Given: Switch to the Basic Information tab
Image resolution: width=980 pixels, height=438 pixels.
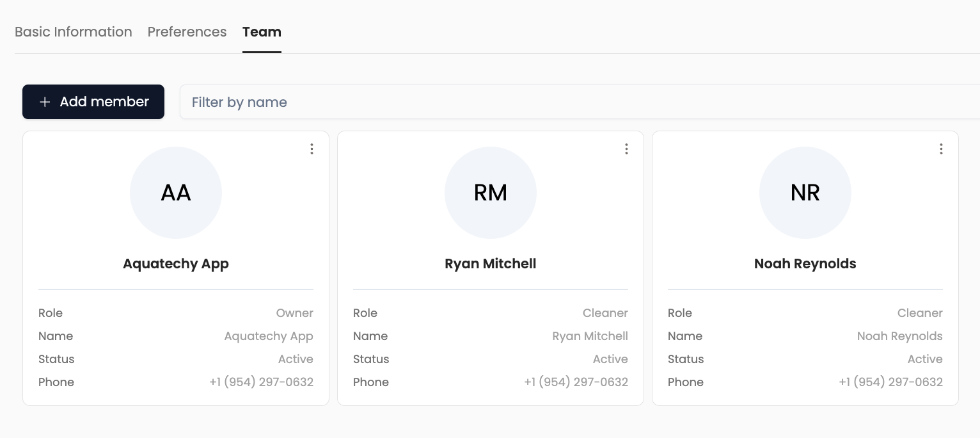Looking at the screenshot, I should coord(74,32).
